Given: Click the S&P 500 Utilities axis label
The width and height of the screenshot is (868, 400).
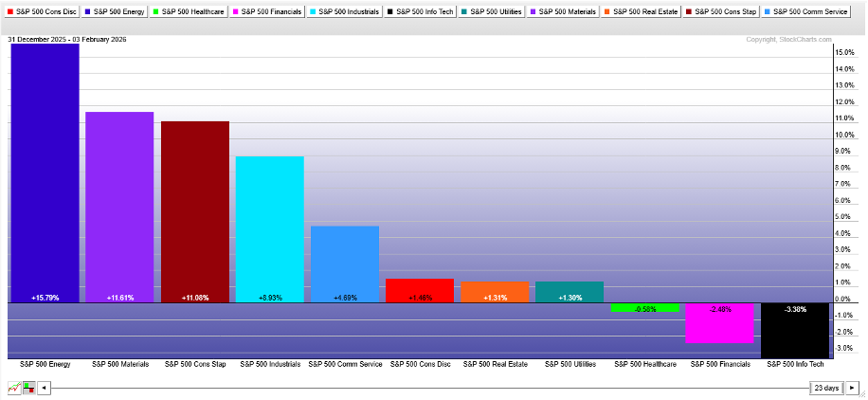Looking at the screenshot, I should point(570,364).
